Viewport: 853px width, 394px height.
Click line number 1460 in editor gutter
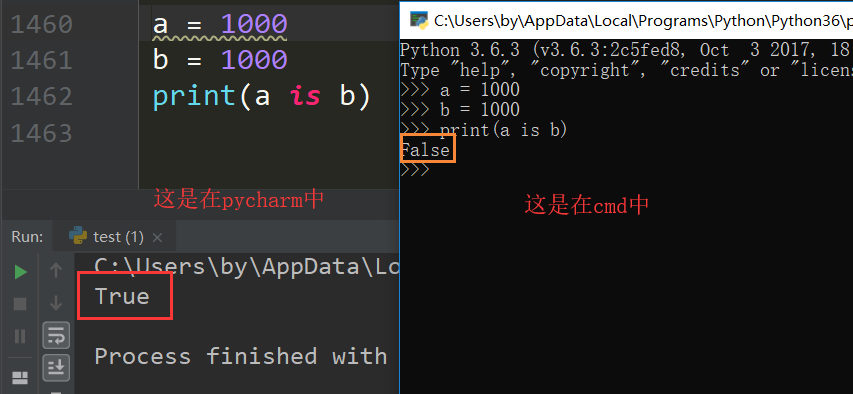pyautogui.click(x=41, y=24)
